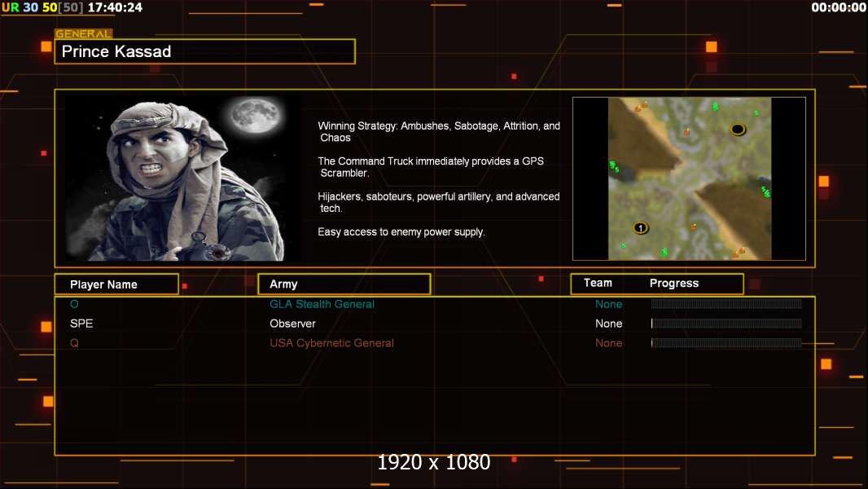The width and height of the screenshot is (868, 489).
Task: Click team value None for player Q
Action: (x=608, y=343)
